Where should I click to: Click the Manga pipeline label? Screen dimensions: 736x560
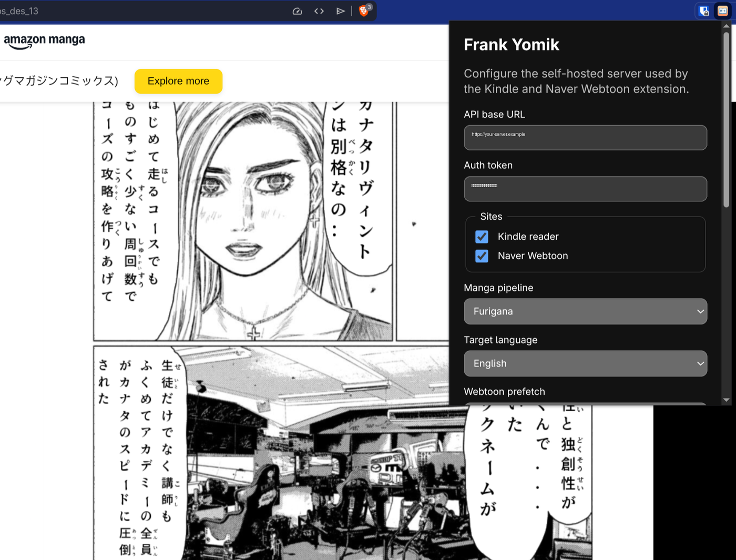point(498,288)
